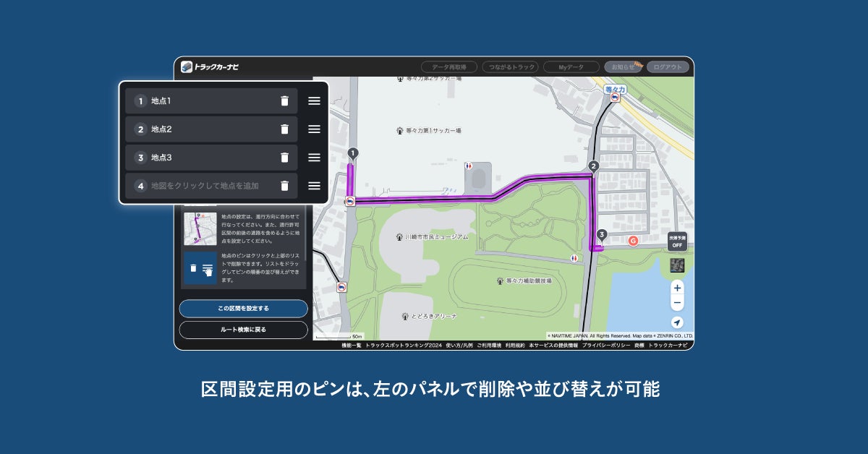This screenshot has width=868, height=454.
Task: Open 商標 footer link
Action: coord(639,346)
